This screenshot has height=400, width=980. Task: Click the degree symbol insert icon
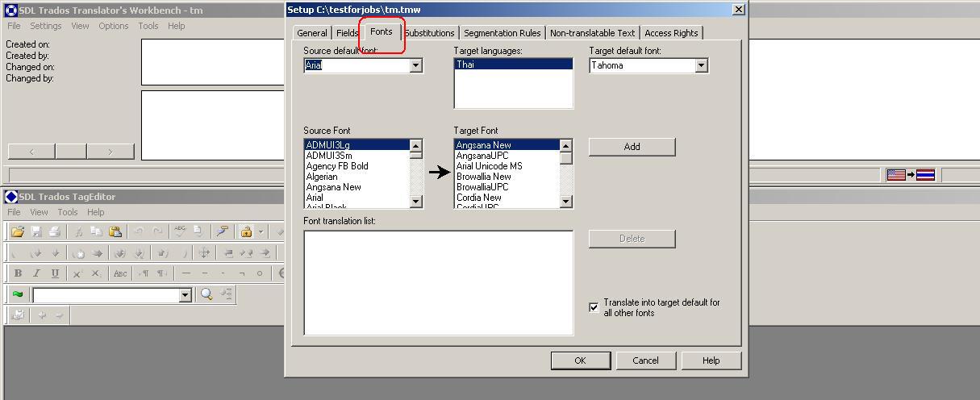260,273
